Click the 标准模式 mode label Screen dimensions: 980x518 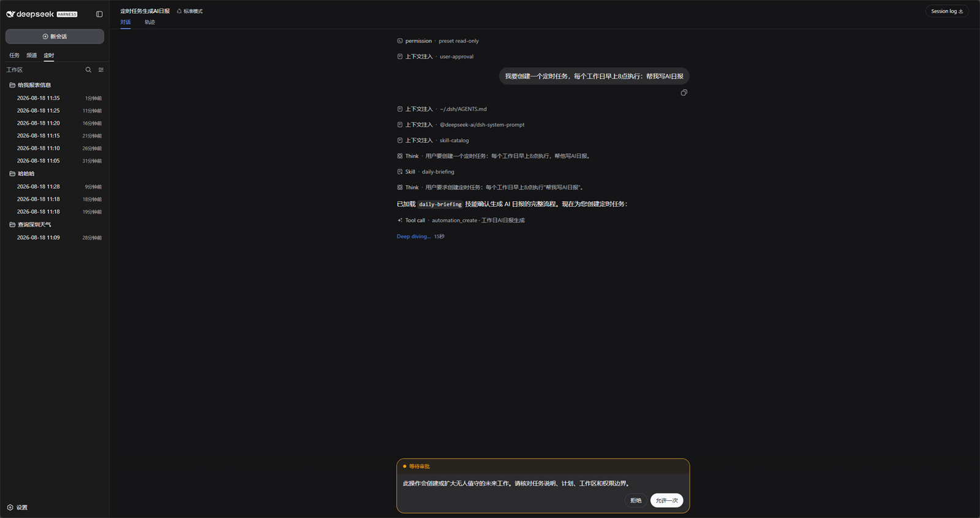pos(193,11)
